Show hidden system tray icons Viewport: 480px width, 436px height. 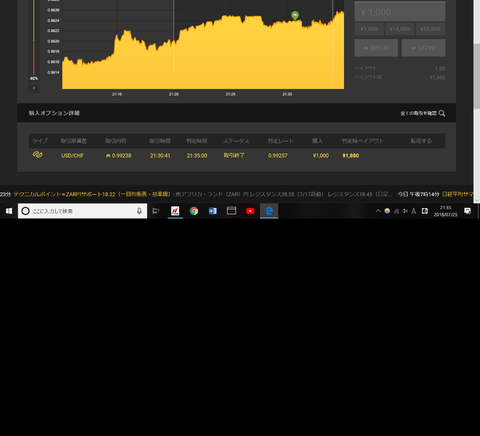click(378, 211)
